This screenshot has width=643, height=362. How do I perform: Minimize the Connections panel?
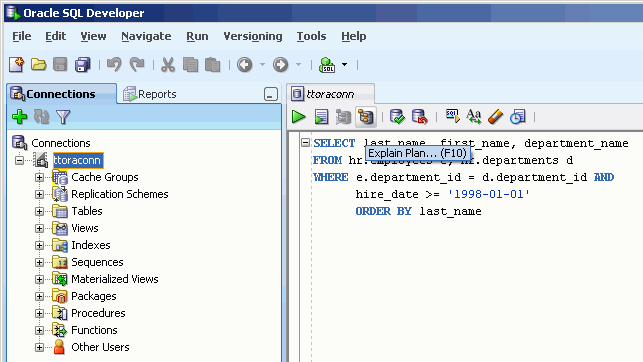(271, 94)
